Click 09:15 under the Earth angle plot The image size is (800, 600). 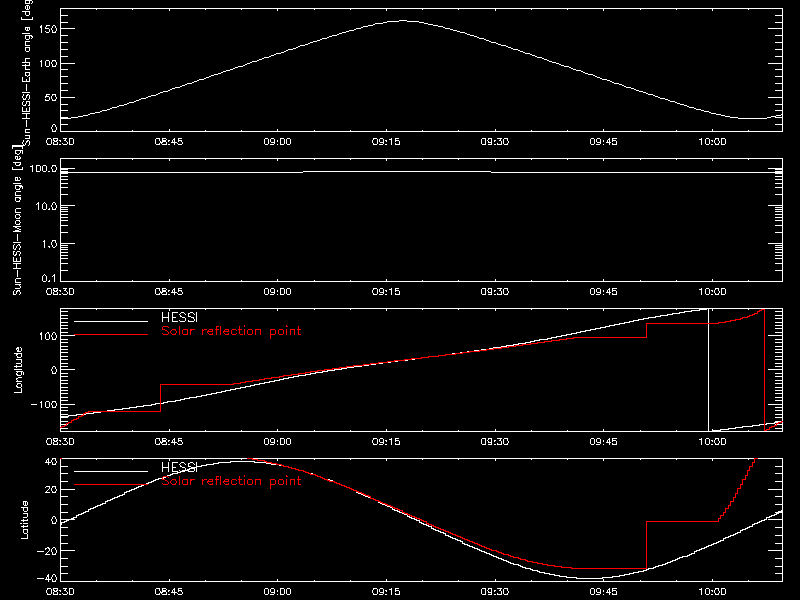(x=386, y=141)
